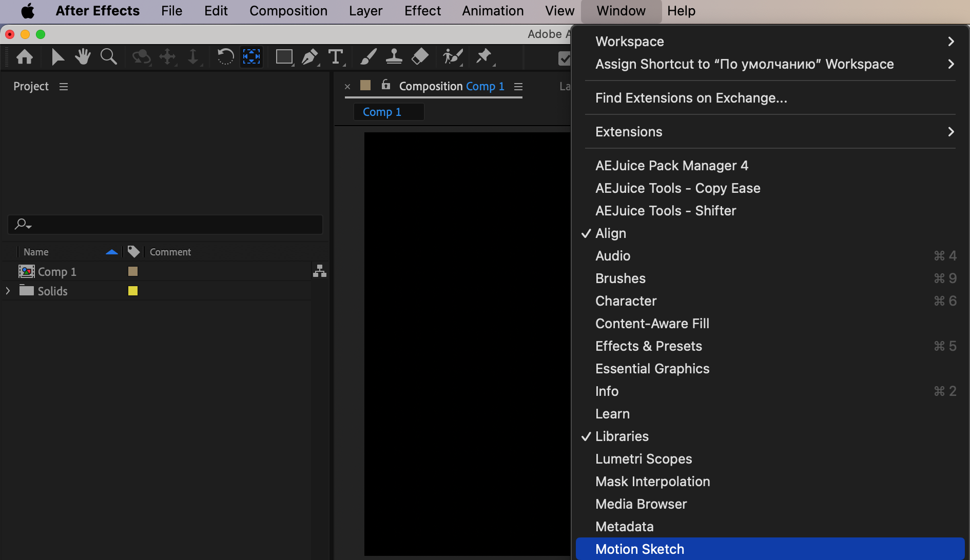
Task: Toggle the composition viewer lock icon
Action: pyautogui.click(x=386, y=85)
